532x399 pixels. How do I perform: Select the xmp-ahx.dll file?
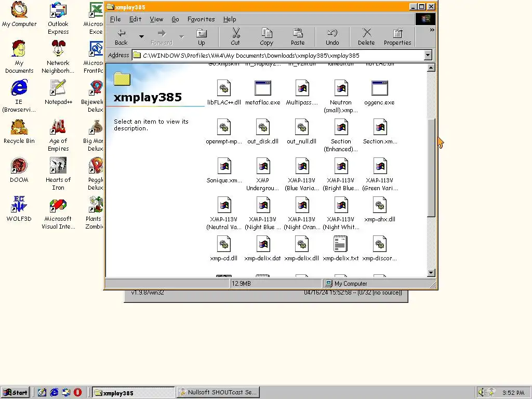(x=380, y=210)
